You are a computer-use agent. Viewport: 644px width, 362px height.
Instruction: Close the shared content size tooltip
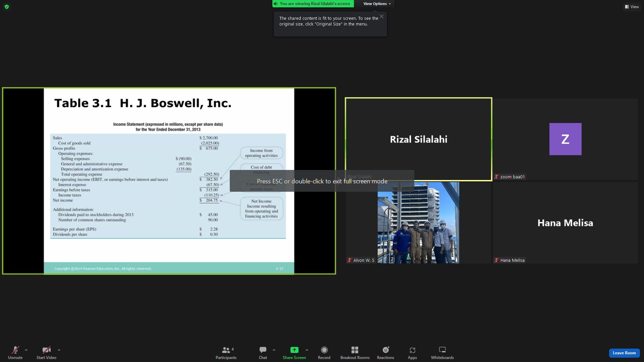coord(382,16)
